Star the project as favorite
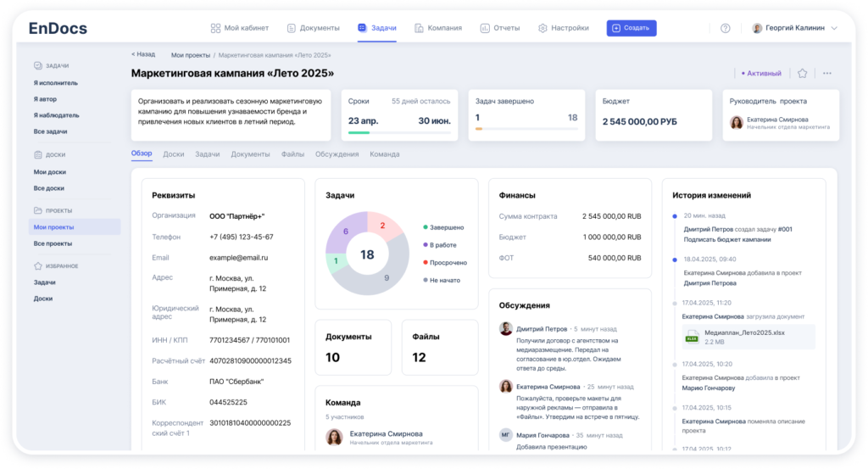 pyautogui.click(x=802, y=74)
